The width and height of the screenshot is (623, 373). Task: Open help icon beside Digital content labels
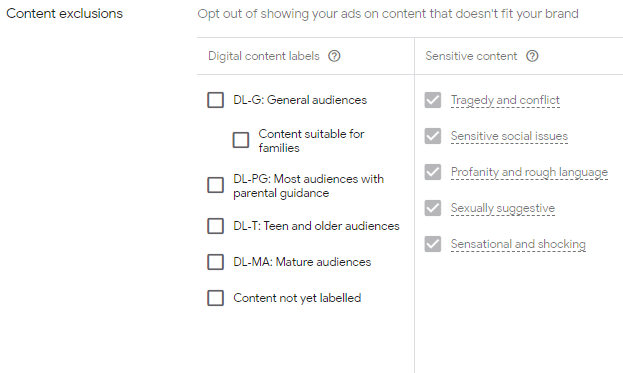[x=334, y=56]
